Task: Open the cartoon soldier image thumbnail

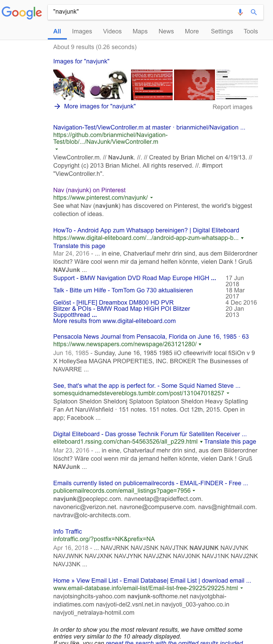Action: pyautogui.click(x=108, y=85)
